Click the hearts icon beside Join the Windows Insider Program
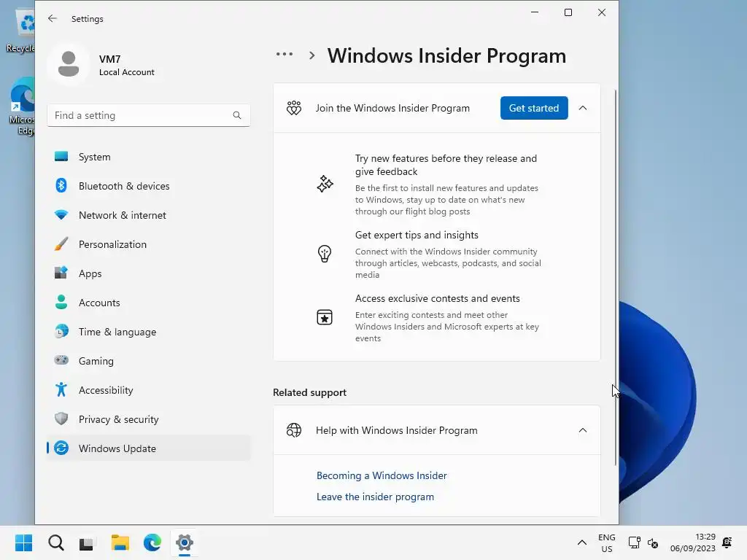 (294, 108)
